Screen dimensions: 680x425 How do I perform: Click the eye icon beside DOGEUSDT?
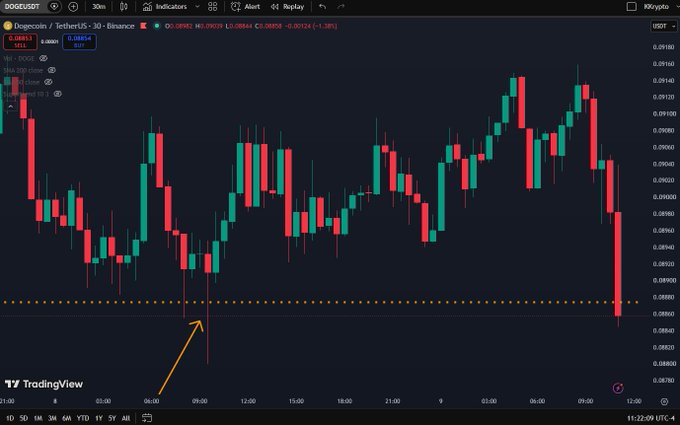click(54, 7)
